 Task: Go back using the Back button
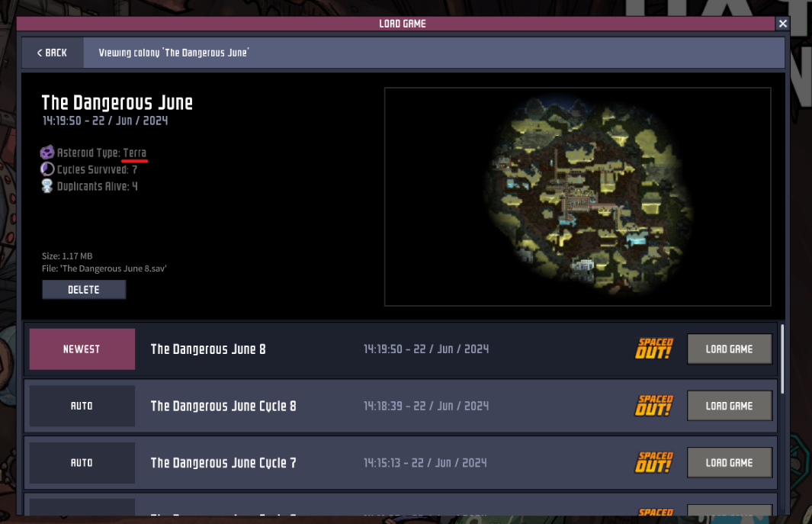tap(53, 53)
